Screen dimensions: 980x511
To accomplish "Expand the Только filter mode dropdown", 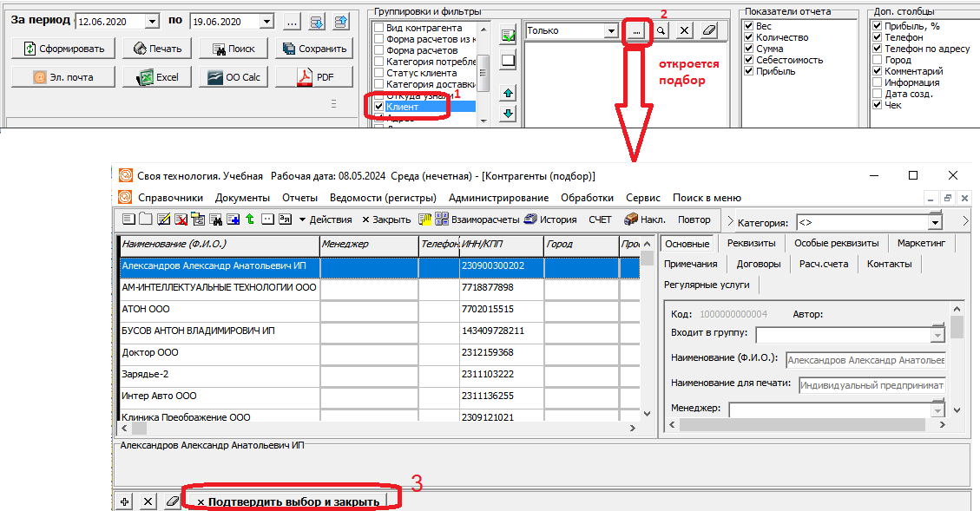I will (611, 31).
